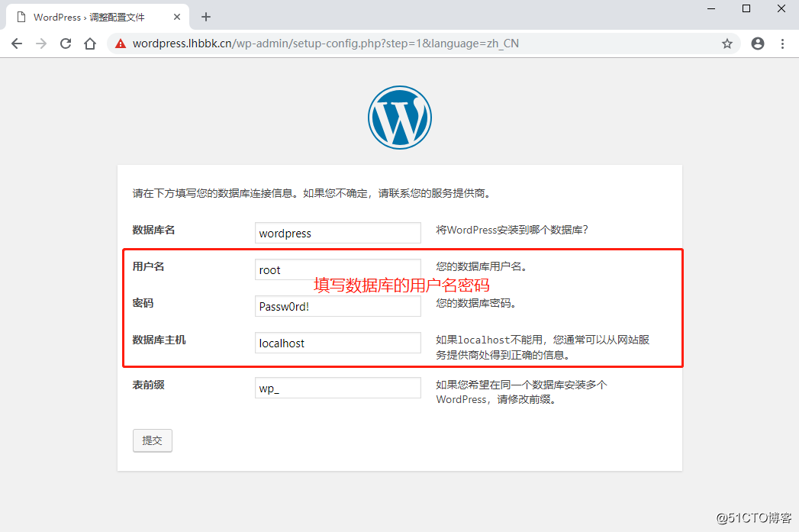
Task: Click the text 您的数据库密码。
Action: [x=476, y=303]
